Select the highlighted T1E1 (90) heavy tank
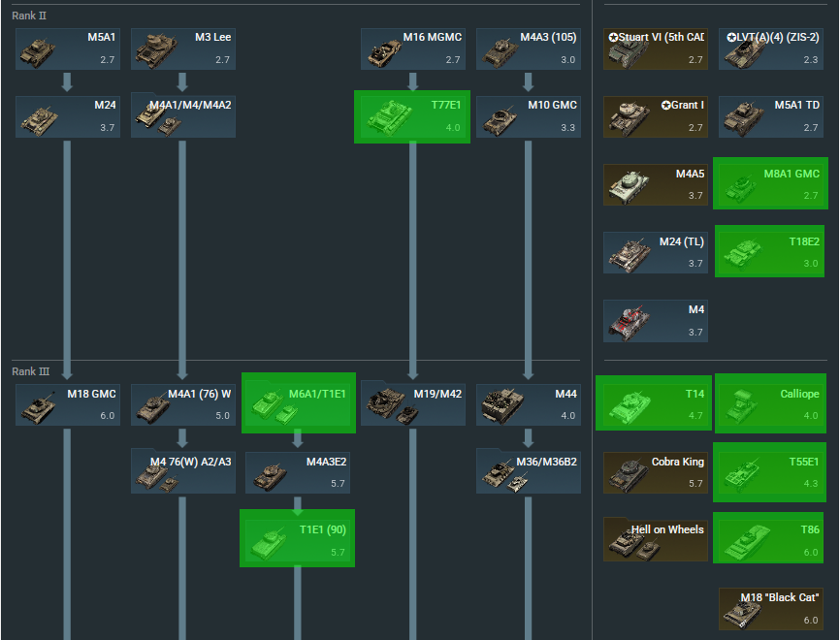Screen dimensions: 840x640 coord(298,538)
